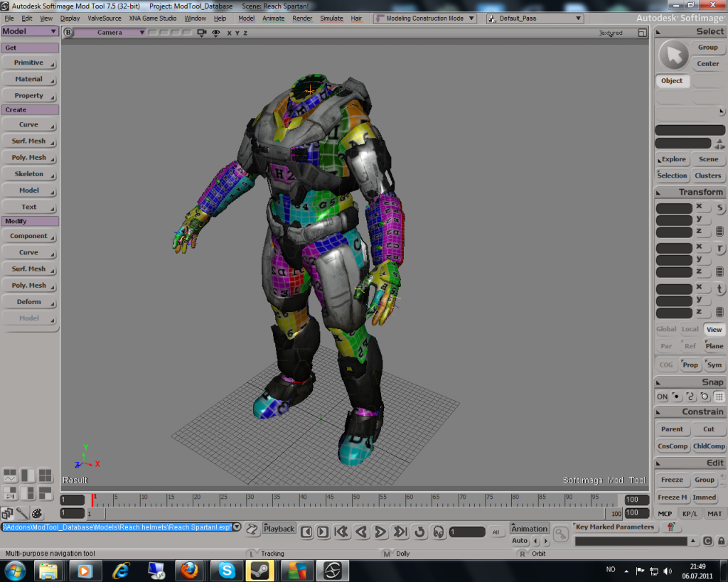728x582 pixels.
Task: Toggle audio headphones icon in playback bar
Action: [438, 532]
